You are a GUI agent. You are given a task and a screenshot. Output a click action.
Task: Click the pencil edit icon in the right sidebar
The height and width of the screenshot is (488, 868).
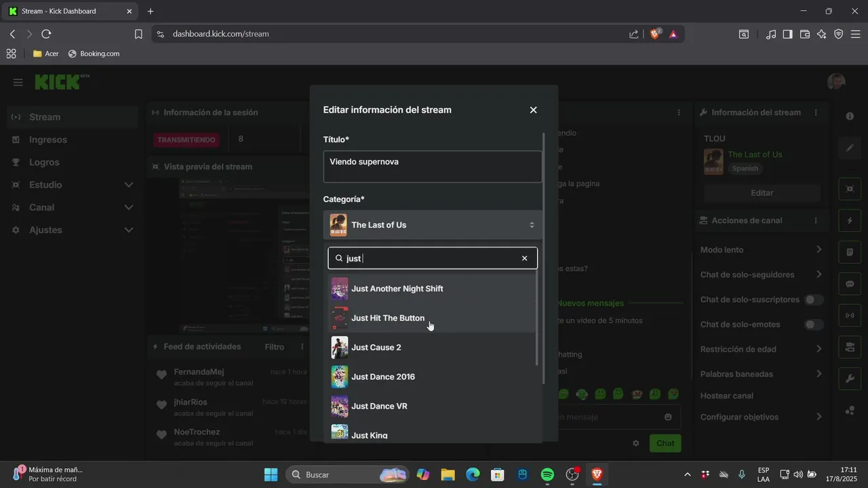[850, 148]
